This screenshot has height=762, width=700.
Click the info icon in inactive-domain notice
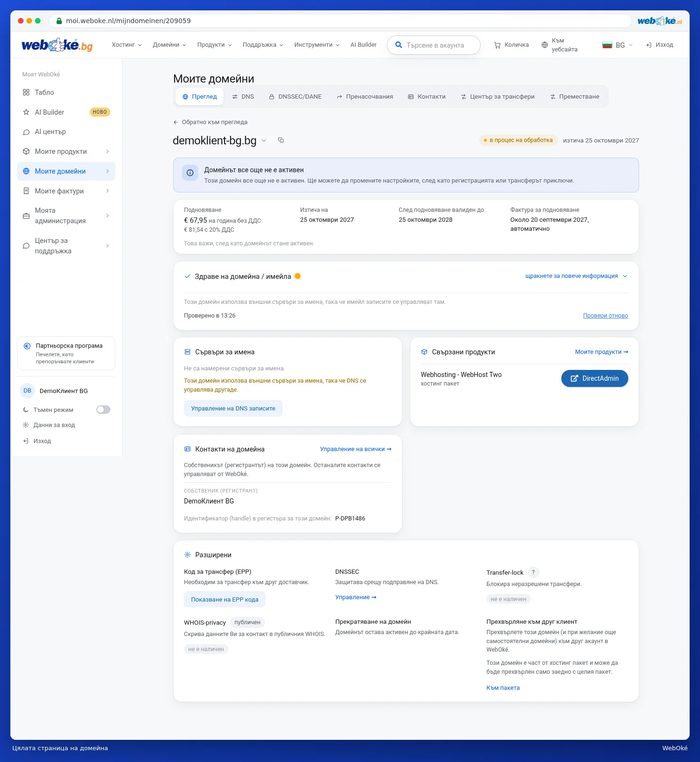click(190, 173)
